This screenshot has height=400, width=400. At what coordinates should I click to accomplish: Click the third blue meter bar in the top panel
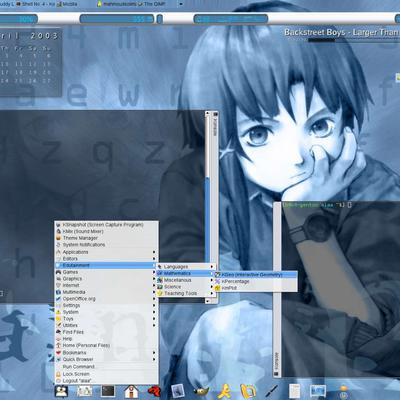pyautogui.click(x=231, y=19)
